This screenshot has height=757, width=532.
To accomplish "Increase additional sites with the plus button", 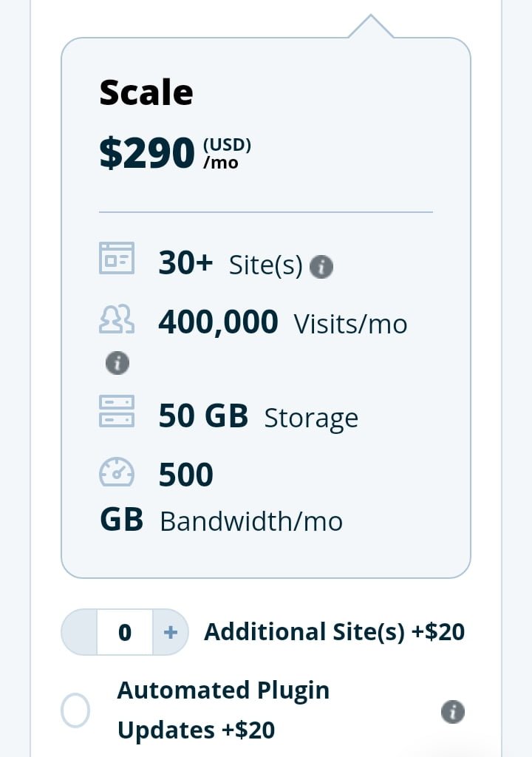I will pyautogui.click(x=170, y=632).
